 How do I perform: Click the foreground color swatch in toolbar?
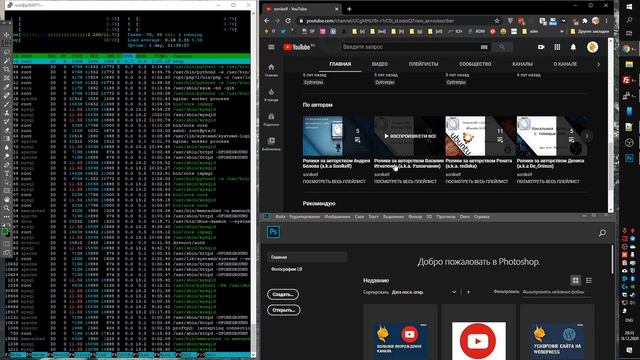5,231
